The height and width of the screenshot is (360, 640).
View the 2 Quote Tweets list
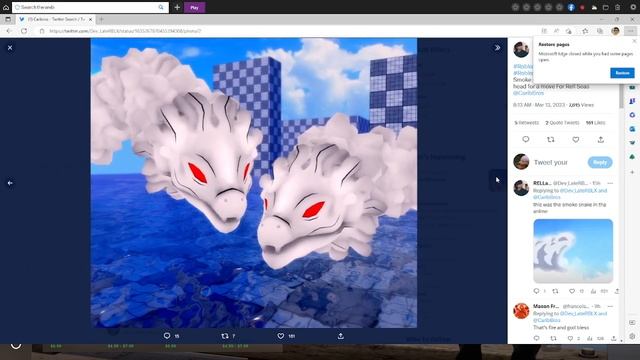coord(562,122)
